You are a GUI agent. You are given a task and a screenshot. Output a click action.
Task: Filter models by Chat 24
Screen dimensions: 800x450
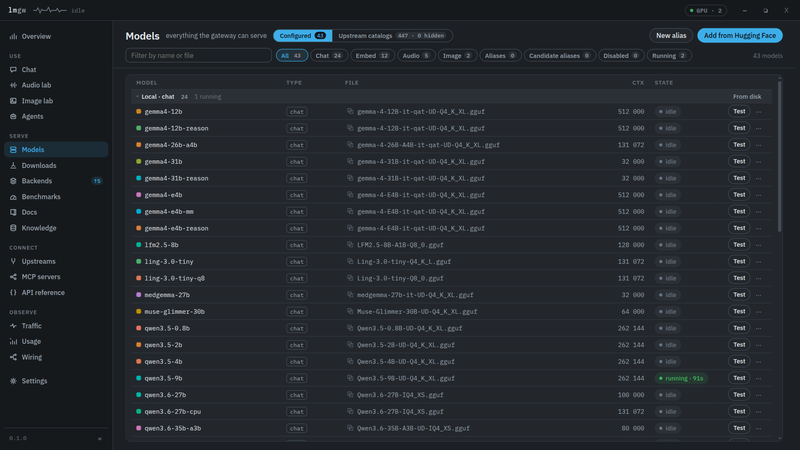pos(329,56)
